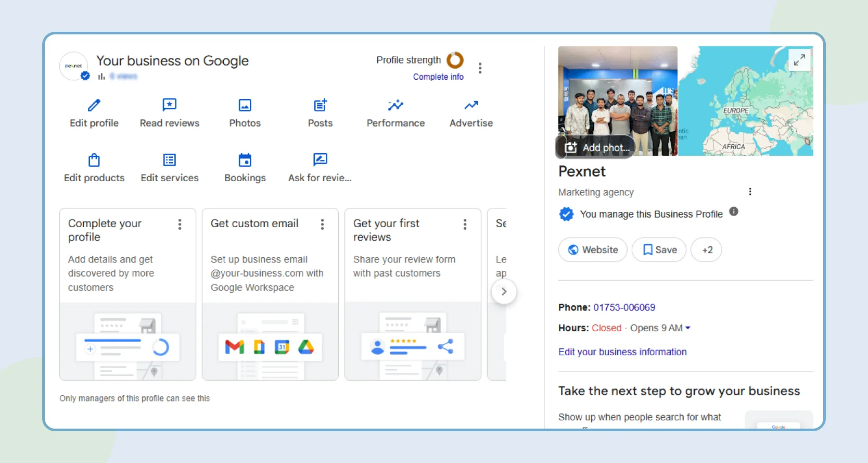Open Ask for reviews icon

(321, 159)
